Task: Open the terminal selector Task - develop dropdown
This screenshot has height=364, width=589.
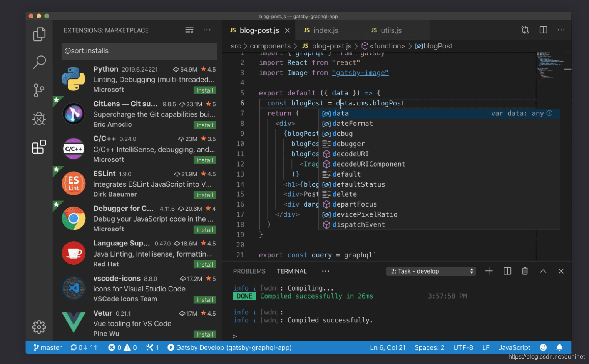Action: 431,271
